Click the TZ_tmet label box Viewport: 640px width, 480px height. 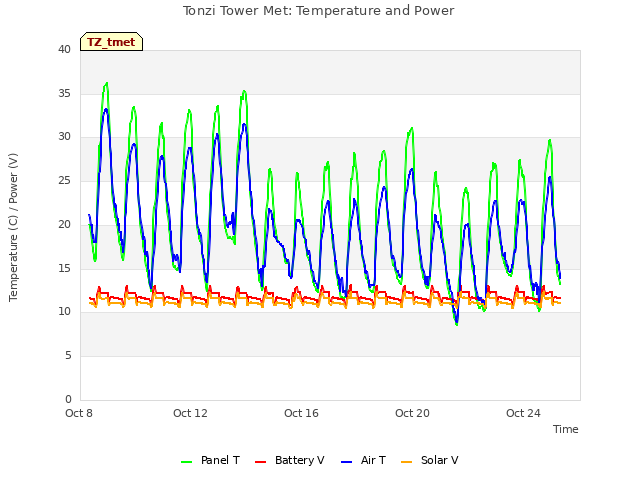point(111,42)
